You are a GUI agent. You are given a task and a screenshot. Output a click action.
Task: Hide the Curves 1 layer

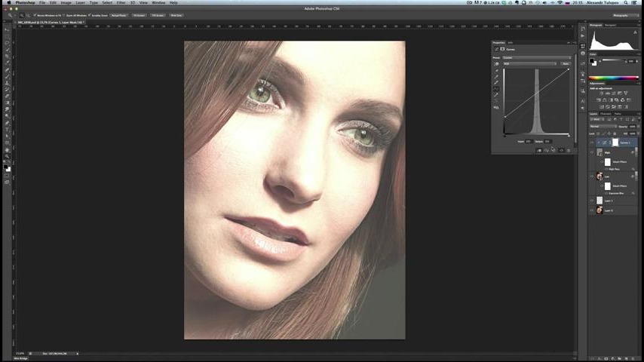[592, 143]
